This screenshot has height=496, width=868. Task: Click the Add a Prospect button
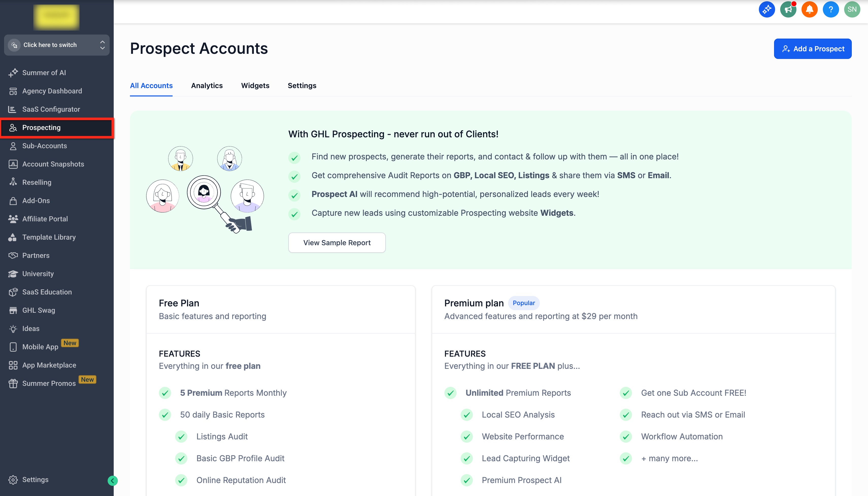pos(812,49)
